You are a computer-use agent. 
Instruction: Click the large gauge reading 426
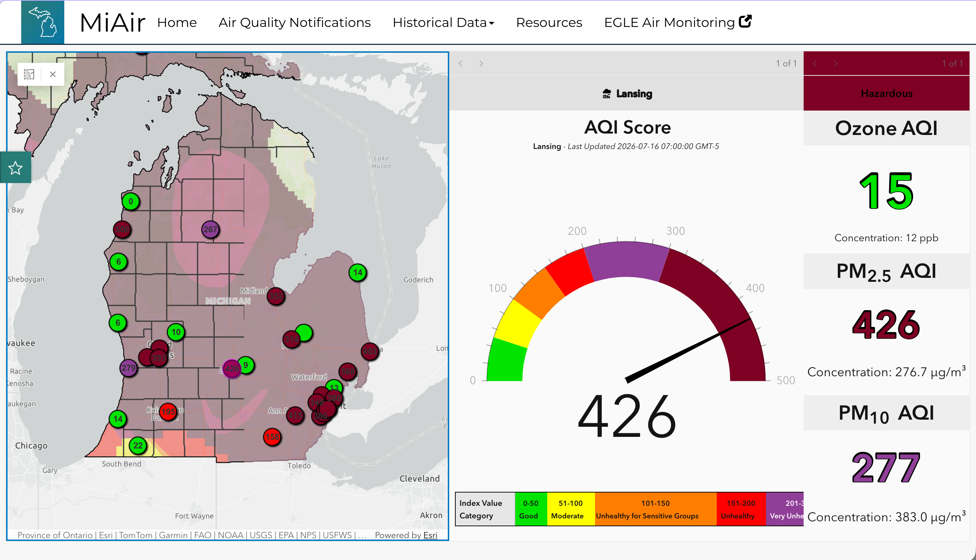click(x=627, y=416)
